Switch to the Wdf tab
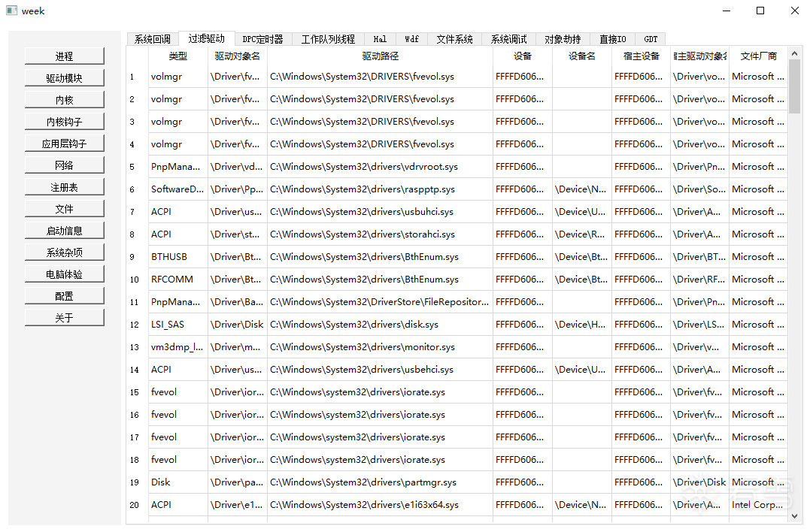Image resolution: width=810 pixels, height=532 pixels. [x=411, y=39]
